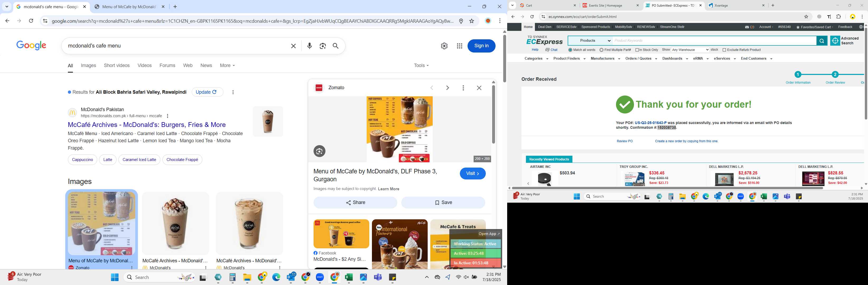This screenshot has height=285, width=868.
Task: Clear the Google search box with X
Action: 293,46
